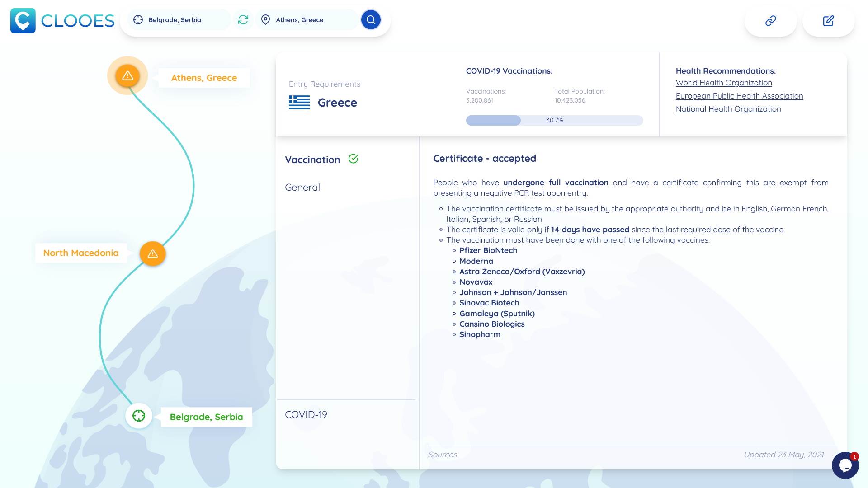Open World Health Organization link
This screenshot has height=488, width=868.
(x=724, y=83)
